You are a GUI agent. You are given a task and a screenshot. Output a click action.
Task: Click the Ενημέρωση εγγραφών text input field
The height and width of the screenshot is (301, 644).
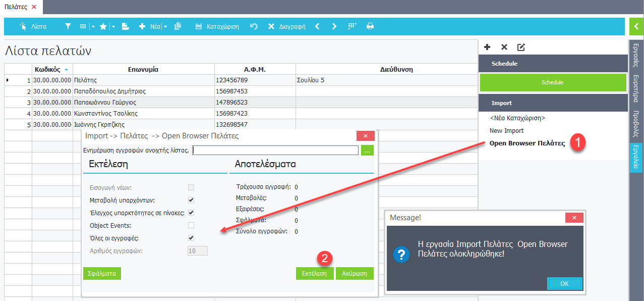tap(275, 150)
